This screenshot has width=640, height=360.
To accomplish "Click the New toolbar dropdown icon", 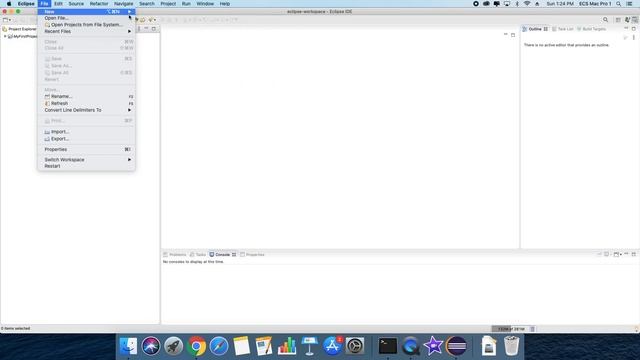I will [7, 20].
